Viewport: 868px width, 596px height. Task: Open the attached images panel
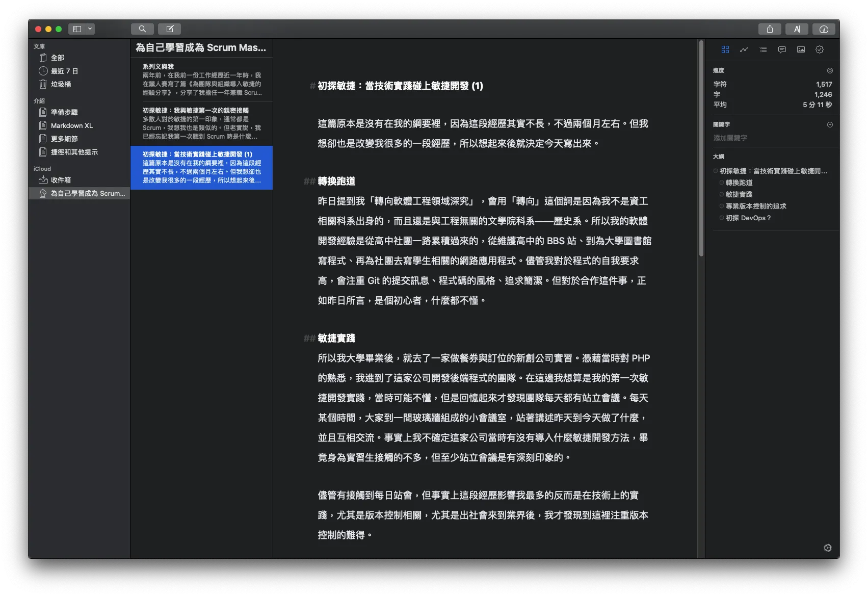[x=800, y=49]
